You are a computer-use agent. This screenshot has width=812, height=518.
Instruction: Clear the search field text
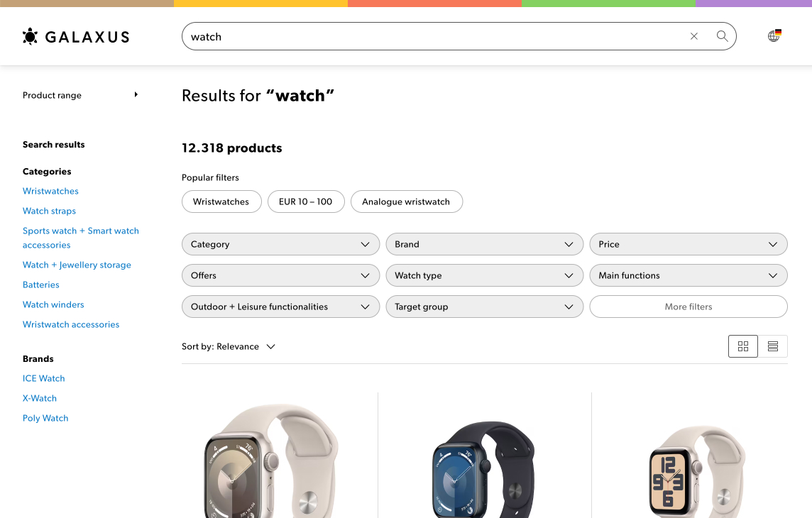pos(694,36)
